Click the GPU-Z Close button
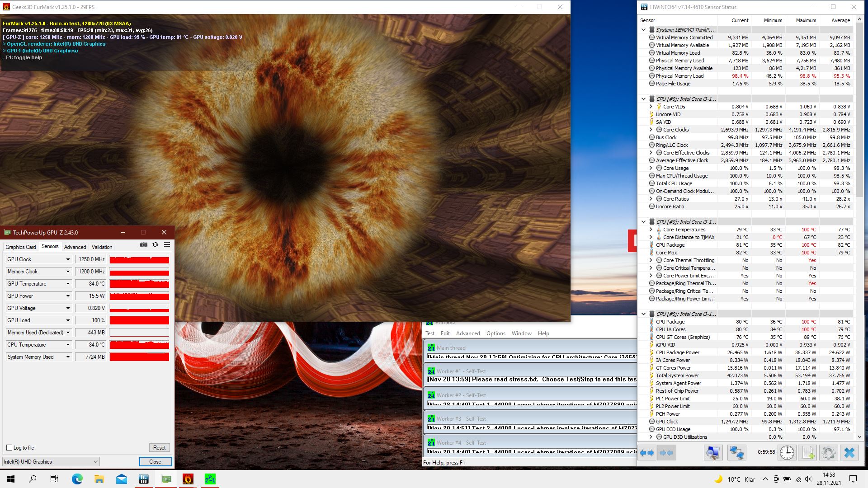This screenshot has width=868, height=488. 155,462
